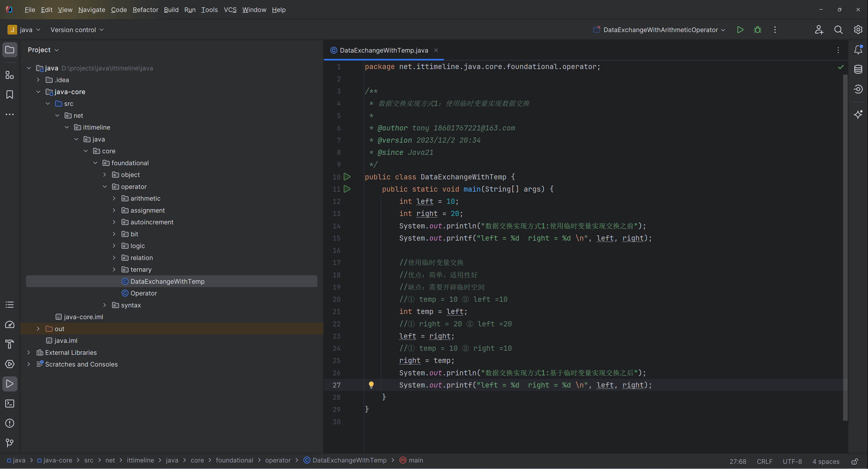
Task: Open the Coverage tool window icon
Action: click(858, 89)
